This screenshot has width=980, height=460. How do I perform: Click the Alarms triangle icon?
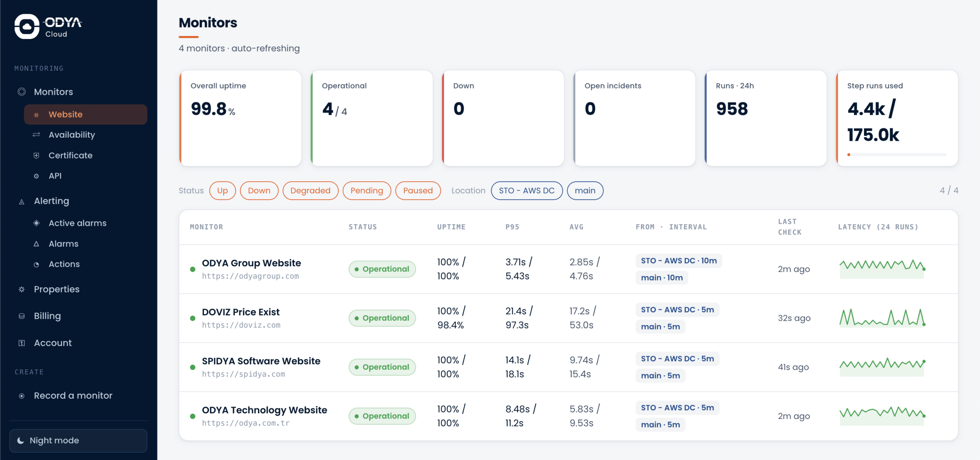pos(36,244)
